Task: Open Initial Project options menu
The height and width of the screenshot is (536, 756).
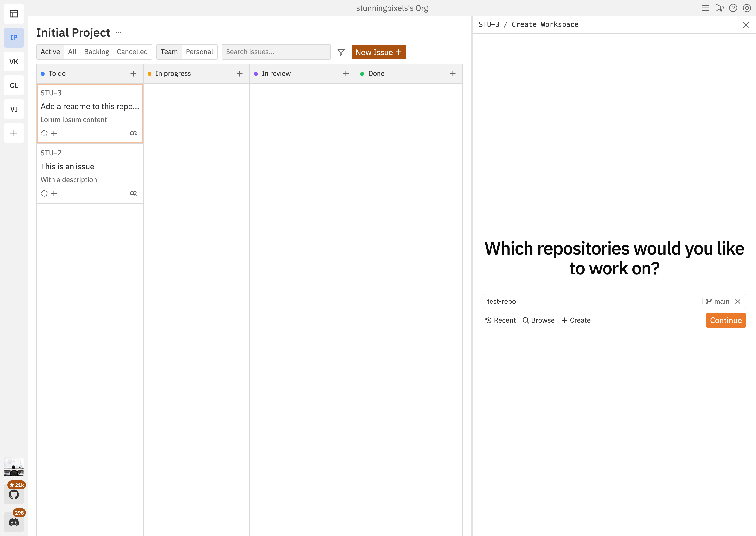Action: point(118,32)
